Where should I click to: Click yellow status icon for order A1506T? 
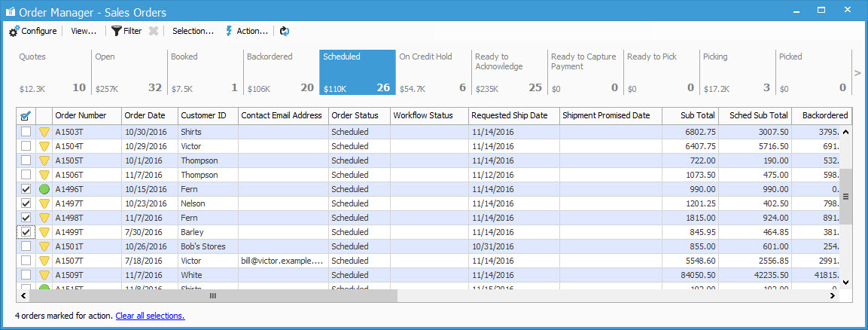coord(44,175)
